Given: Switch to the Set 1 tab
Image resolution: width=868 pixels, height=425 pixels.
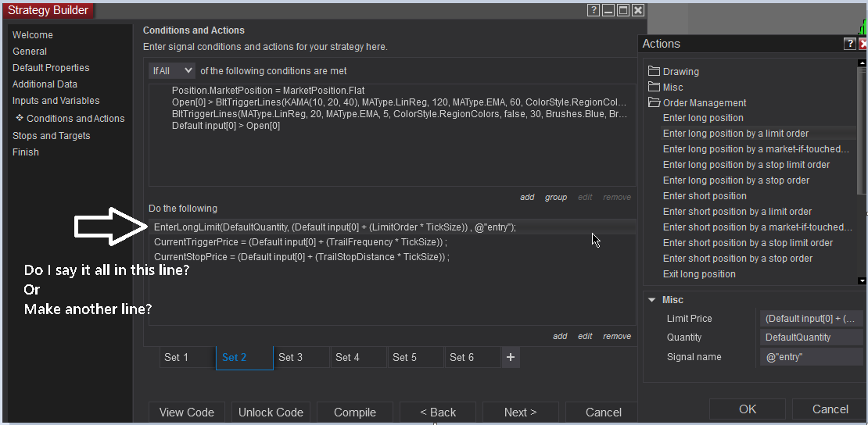Looking at the screenshot, I should click(x=176, y=357).
